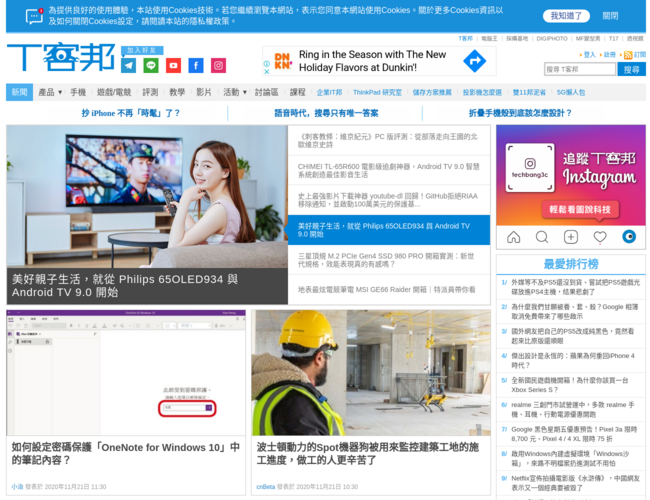Open the YouTube channel icon
Image resolution: width=650 pixels, height=500 pixels.
pos(173,65)
